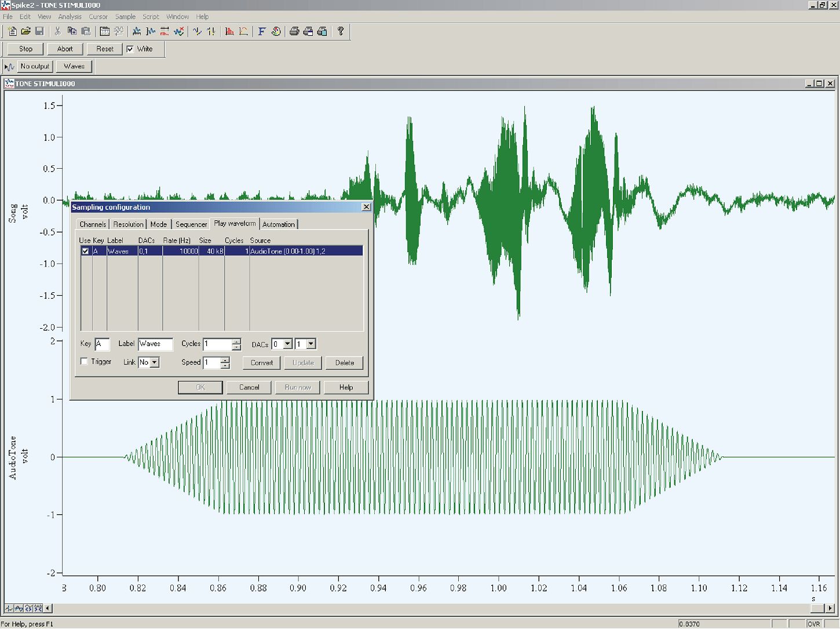Open the Sampling configuration grid icon
The image size is (840, 629).
pos(105,31)
